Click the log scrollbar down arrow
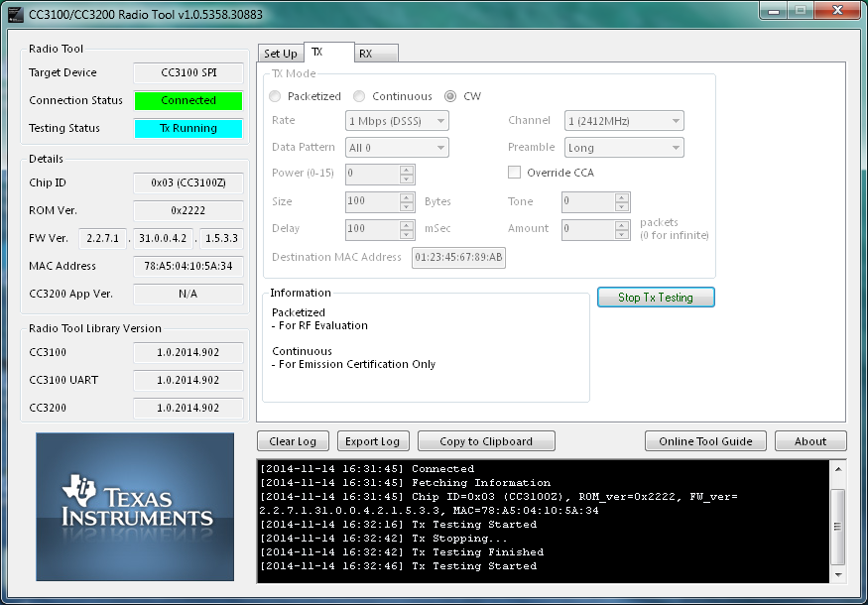 838,575
